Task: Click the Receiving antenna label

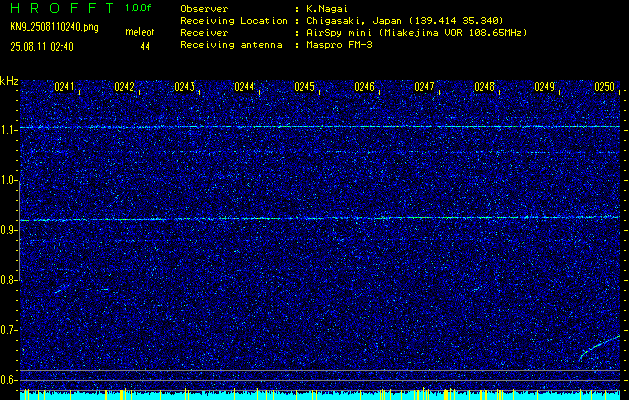Action: [231, 45]
